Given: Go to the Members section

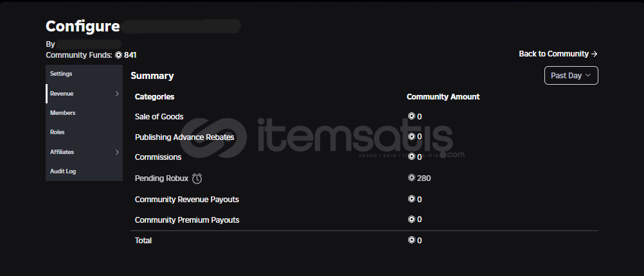Looking at the screenshot, I should (x=84, y=113).
